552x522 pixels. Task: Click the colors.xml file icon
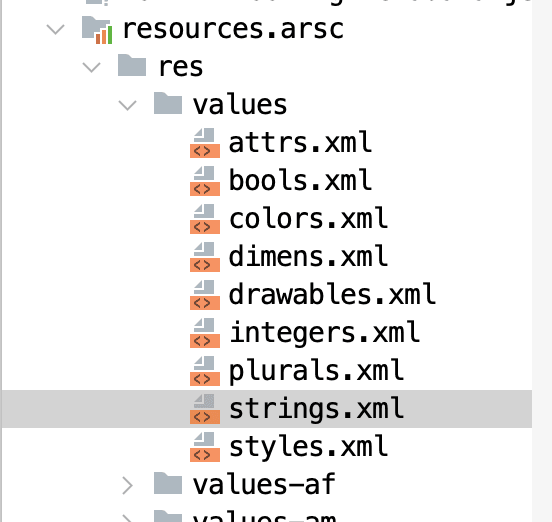click(205, 219)
